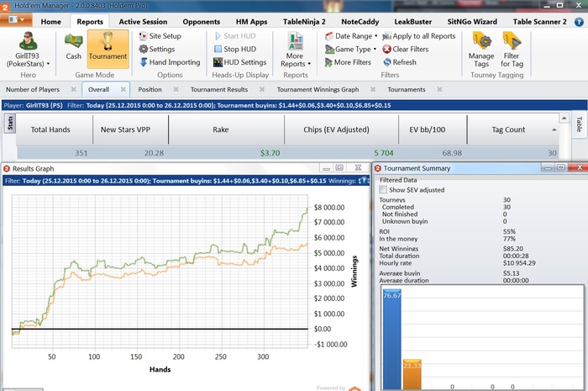
Task: Click the blue 76.67 bar in chart
Action: click(x=392, y=339)
